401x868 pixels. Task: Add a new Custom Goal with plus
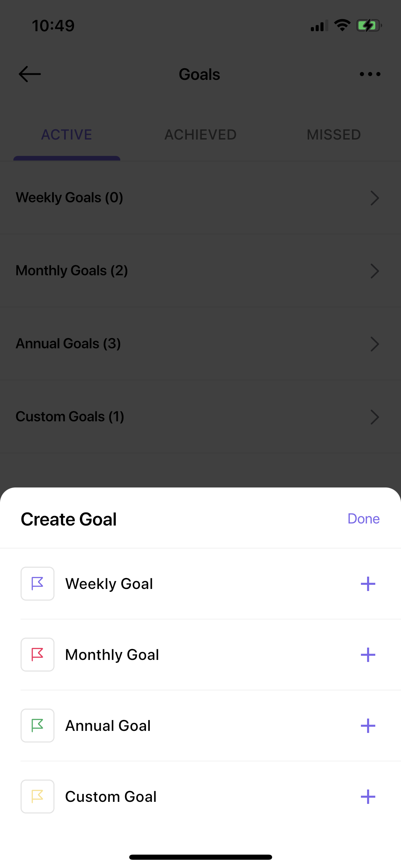368,797
